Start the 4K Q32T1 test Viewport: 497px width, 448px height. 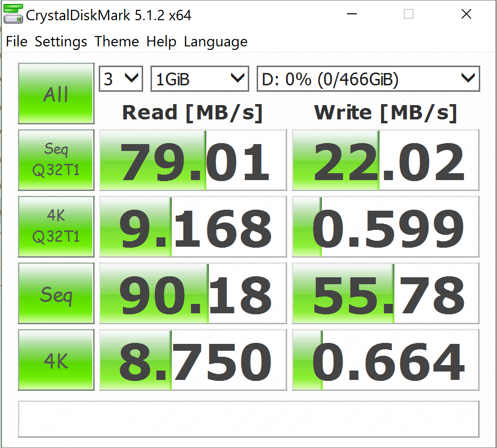click(x=56, y=226)
